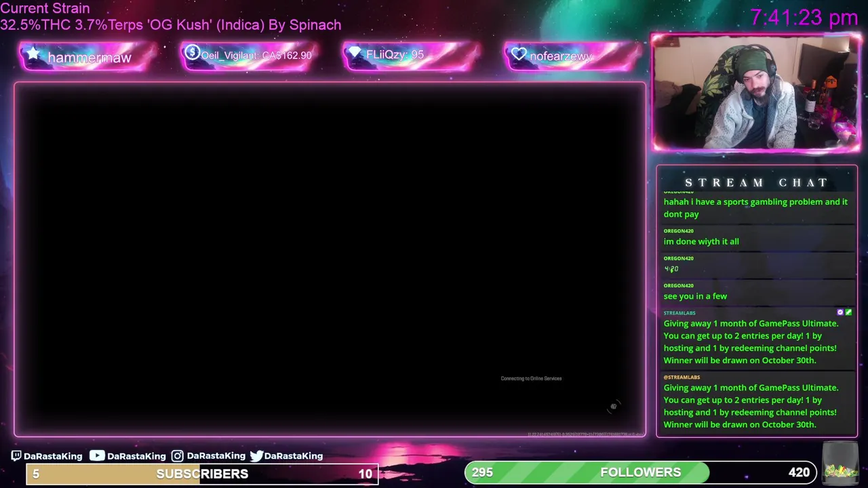The image size is (868, 488).
Task: Click the Twitch DaRastaKing handle text
Action: [x=53, y=456]
